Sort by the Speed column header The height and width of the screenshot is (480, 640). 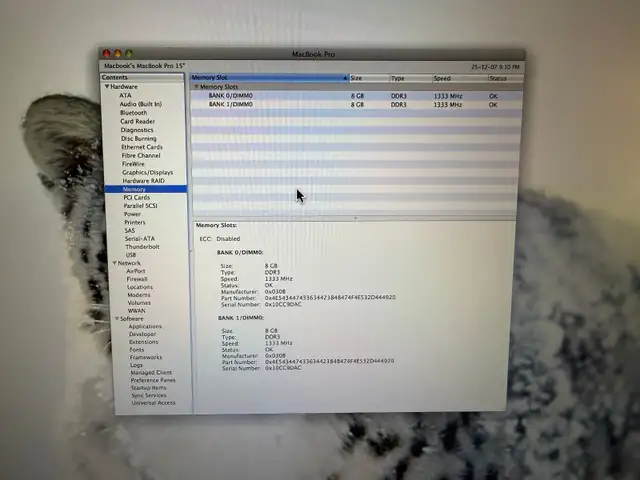(460, 78)
